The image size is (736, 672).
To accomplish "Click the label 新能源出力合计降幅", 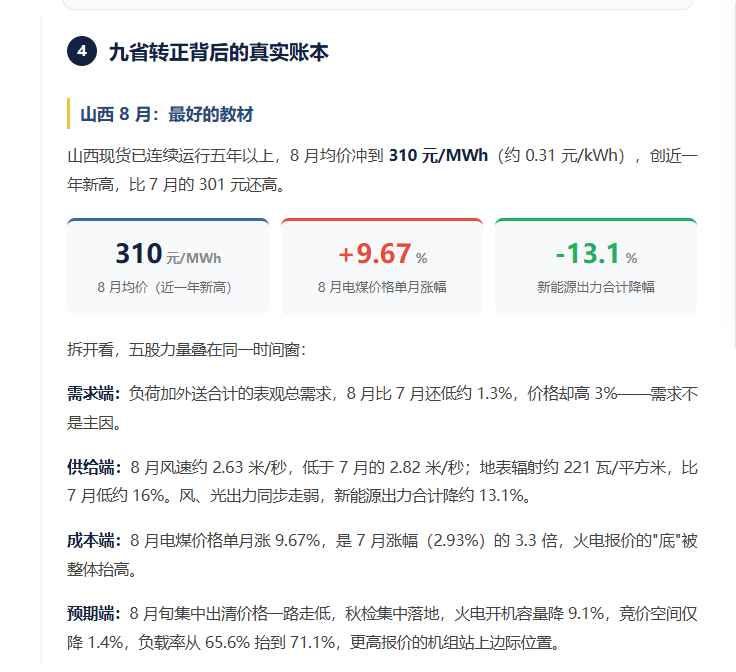I will [x=596, y=287].
